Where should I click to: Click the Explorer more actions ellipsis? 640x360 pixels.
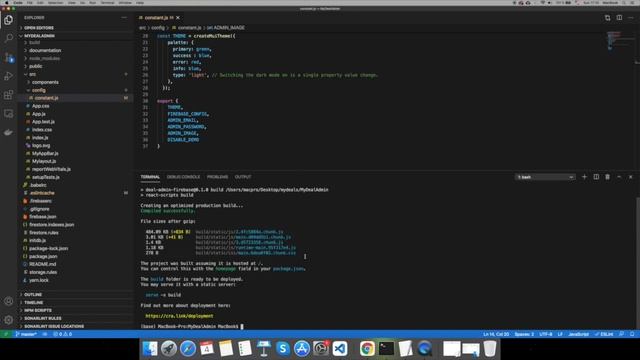point(124,18)
